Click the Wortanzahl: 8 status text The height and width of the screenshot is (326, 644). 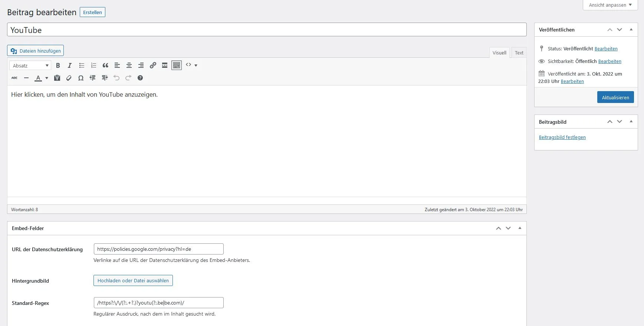coord(24,210)
